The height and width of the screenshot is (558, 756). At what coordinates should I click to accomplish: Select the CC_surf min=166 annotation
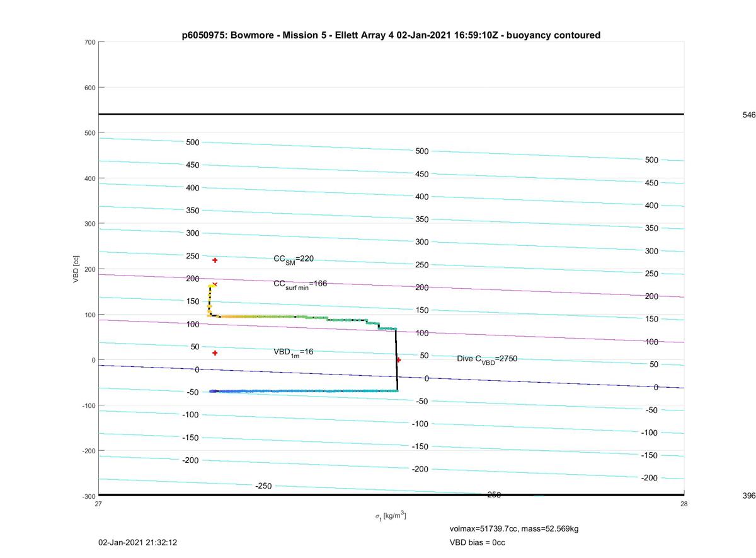click(x=300, y=284)
